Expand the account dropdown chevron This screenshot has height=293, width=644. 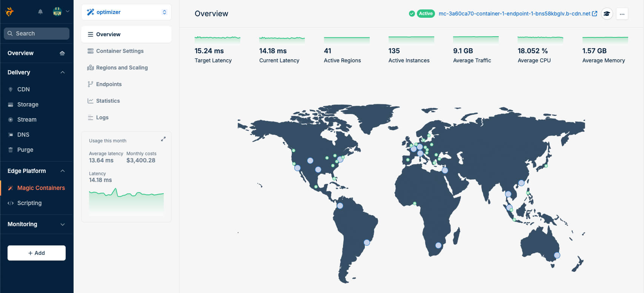pyautogui.click(x=68, y=11)
